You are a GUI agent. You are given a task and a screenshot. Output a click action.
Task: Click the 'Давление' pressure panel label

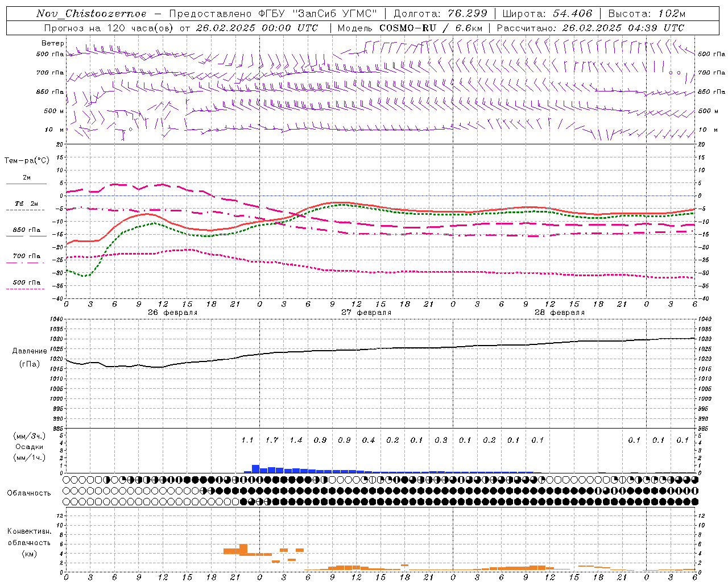[x=30, y=351]
